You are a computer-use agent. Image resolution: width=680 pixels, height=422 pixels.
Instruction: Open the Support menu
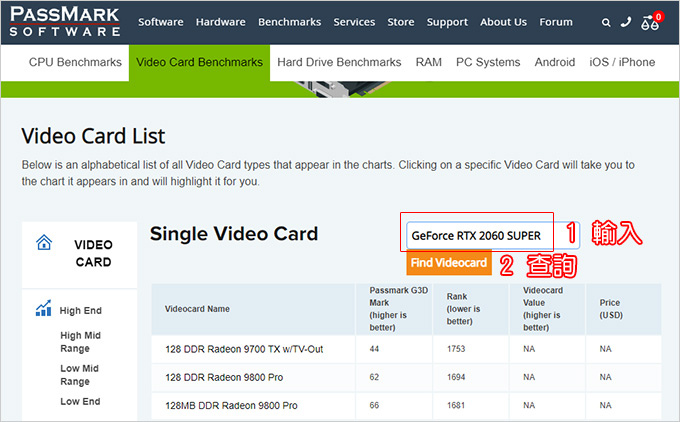point(447,22)
